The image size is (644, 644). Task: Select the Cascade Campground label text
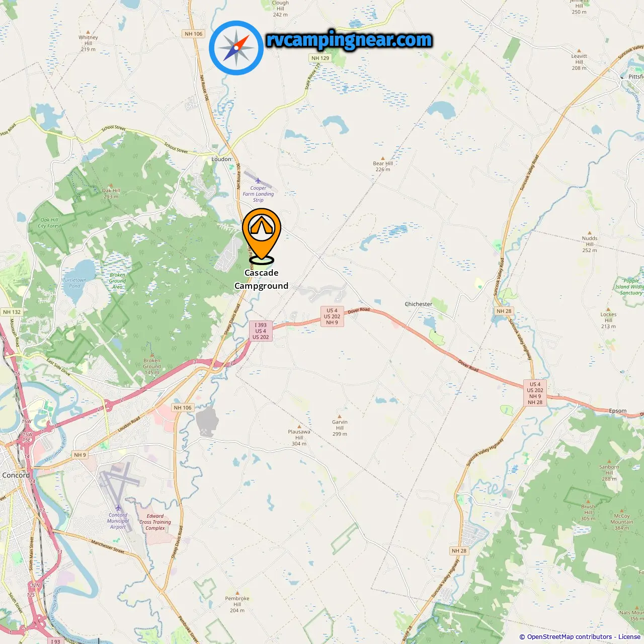[x=262, y=279]
